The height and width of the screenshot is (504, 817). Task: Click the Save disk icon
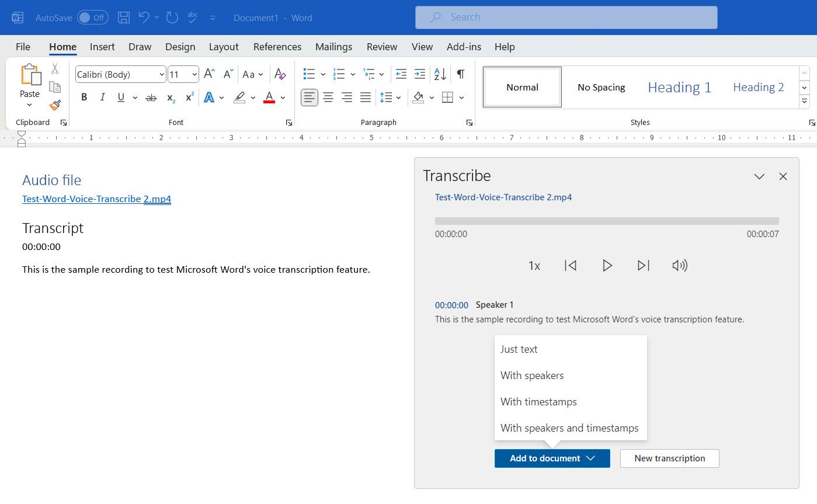124,18
